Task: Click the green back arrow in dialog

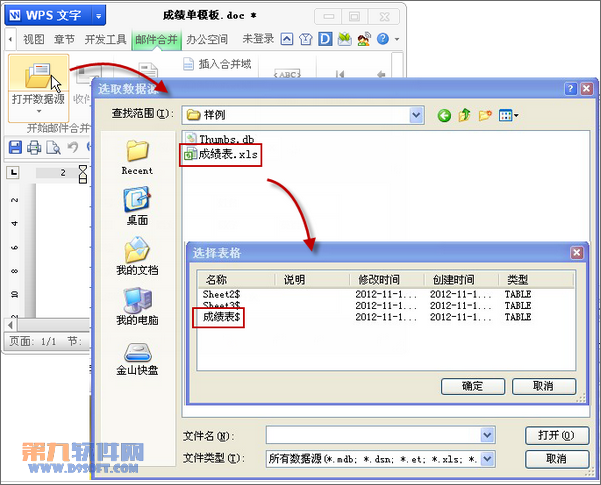Action: point(444,115)
